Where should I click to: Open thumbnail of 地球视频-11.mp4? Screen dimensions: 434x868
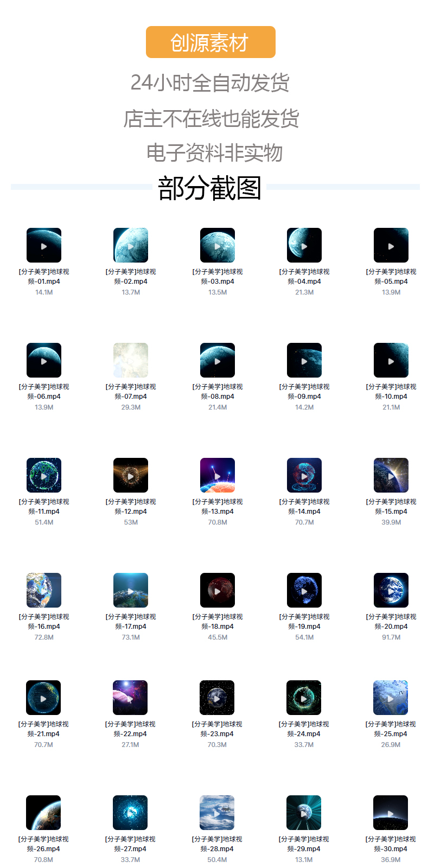pyautogui.click(x=44, y=475)
